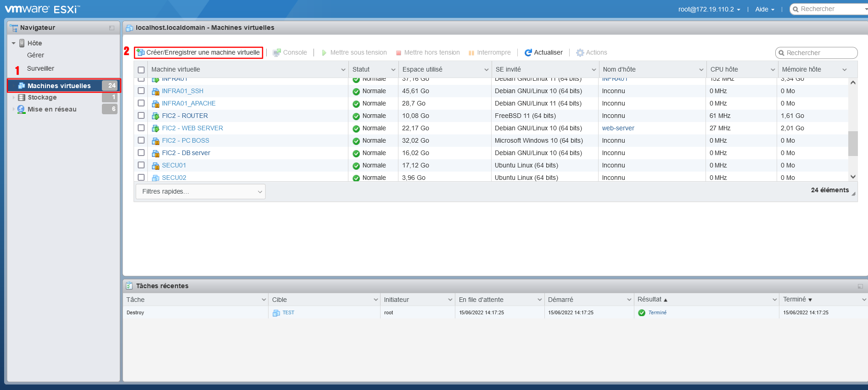Open the Console toolbar icon
The image size is (868, 390).
tap(277, 53)
